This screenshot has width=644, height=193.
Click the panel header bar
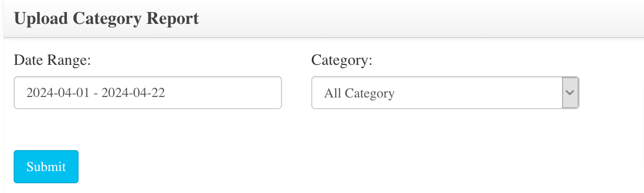(x=323, y=19)
